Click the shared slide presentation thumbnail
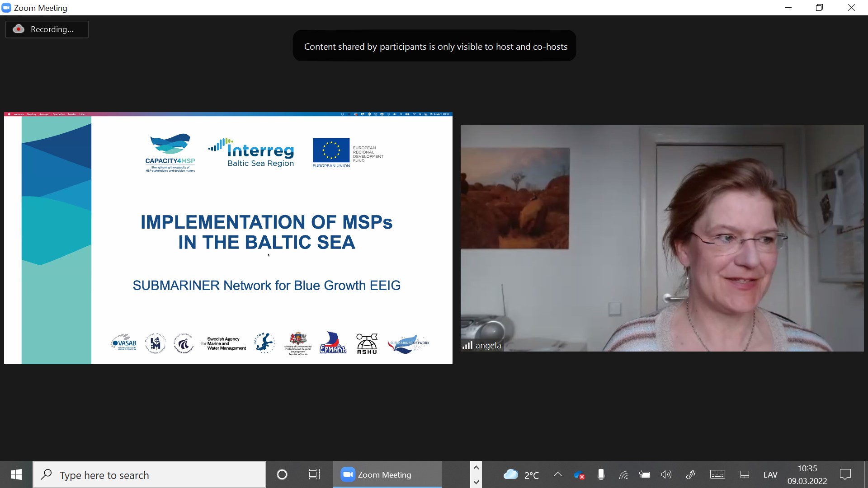The width and height of the screenshot is (868, 488). click(228, 238)
